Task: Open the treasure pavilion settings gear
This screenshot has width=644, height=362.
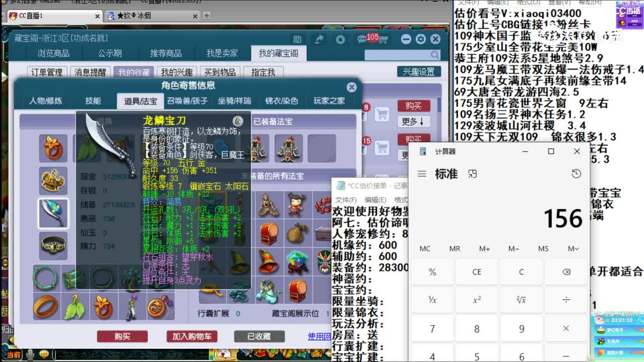Action: coord(421,39)
